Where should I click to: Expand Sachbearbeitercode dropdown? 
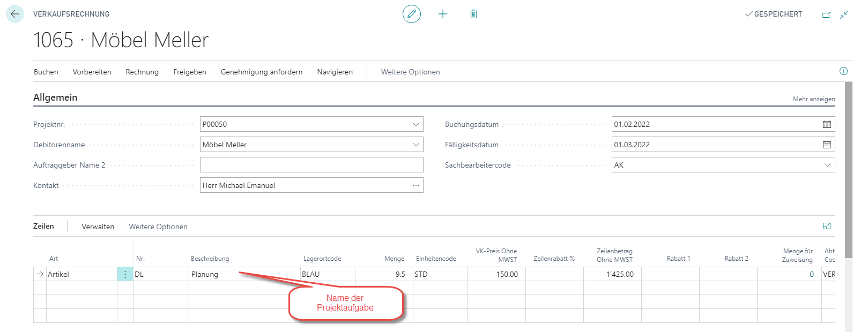(827, 165)
